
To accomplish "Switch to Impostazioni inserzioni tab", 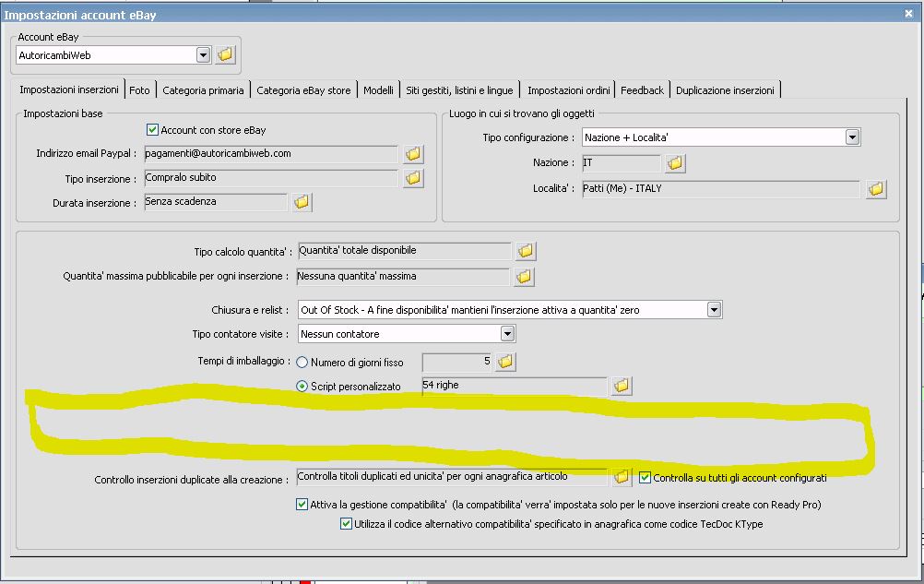I will pyautogui.click(x=69, y=89).
